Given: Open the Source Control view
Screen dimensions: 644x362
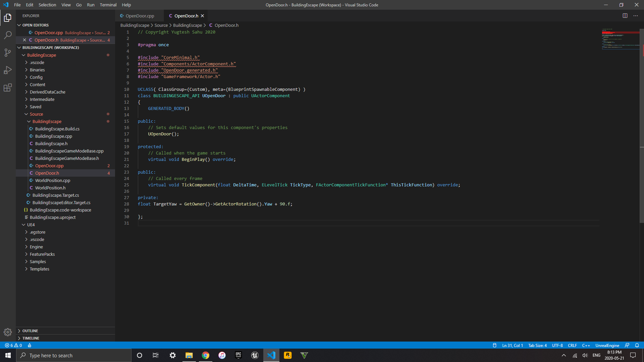Looking at the screenshot, I should (7, 52).
